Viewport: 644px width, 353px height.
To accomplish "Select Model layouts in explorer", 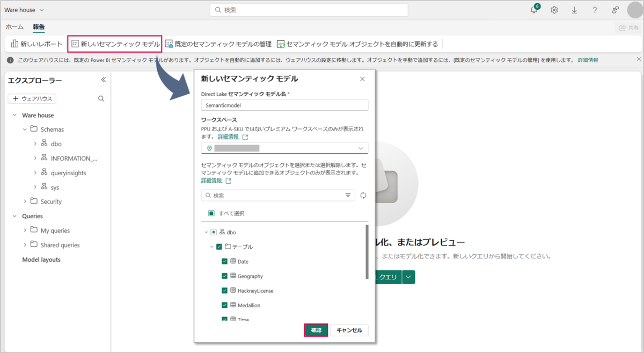I will (x=41, y=260).
